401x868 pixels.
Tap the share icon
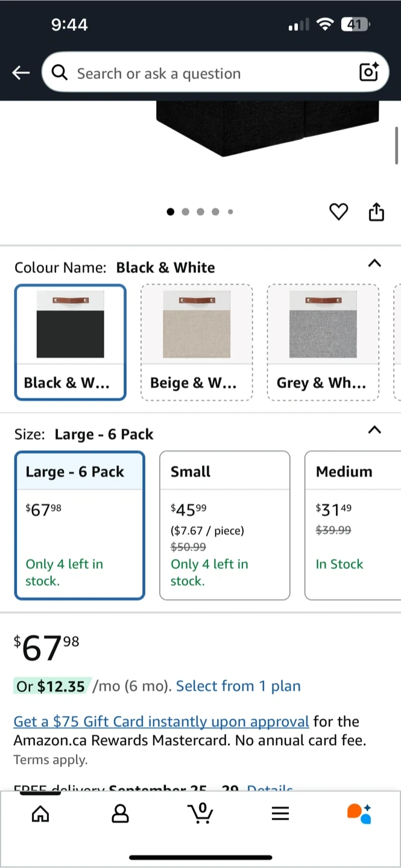376,212
